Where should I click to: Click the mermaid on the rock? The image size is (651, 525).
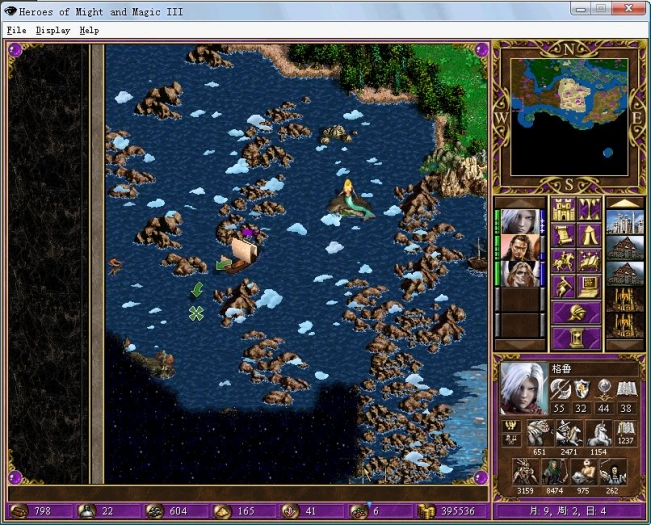click(x=350, y=198)
